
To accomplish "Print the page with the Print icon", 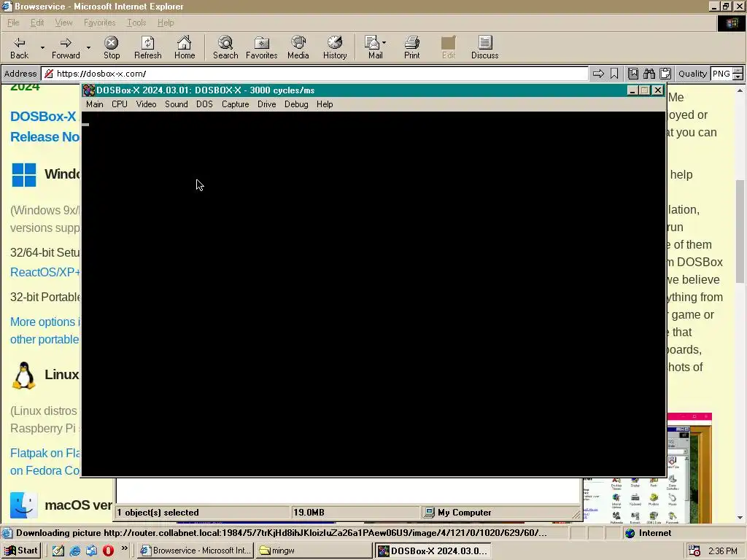I will 412,47.
